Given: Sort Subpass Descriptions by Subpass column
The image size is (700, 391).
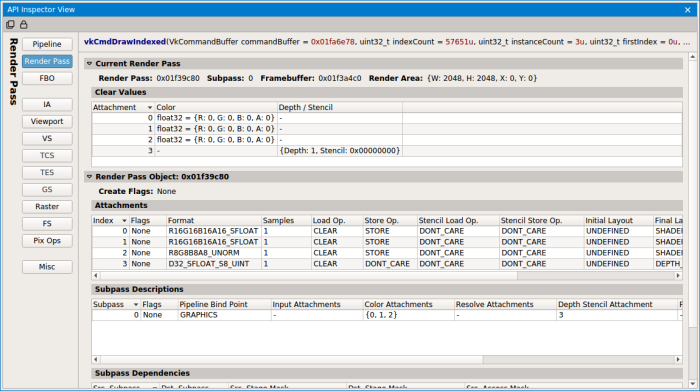Looking at the screenshot, I should pyautogui.click(x=116, y=304).
